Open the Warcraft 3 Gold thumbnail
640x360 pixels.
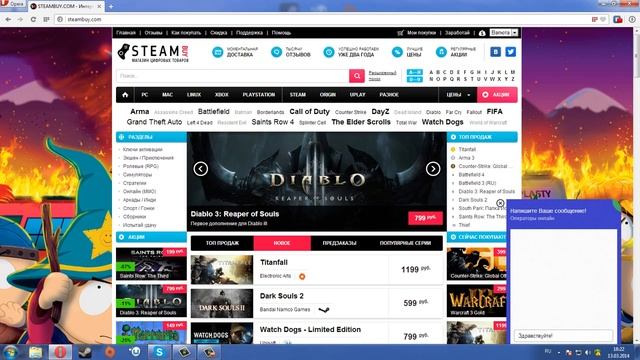(x=476, y=300)
